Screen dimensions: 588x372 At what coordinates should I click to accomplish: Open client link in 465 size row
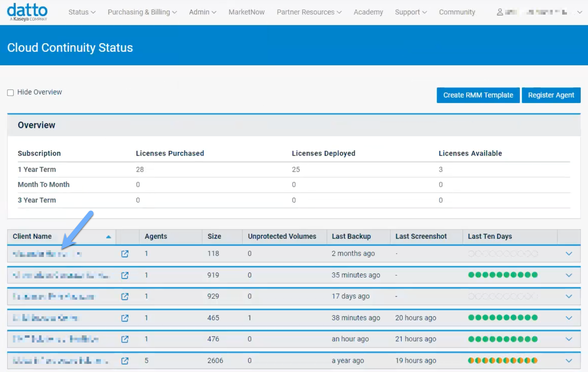pos(46,318)
